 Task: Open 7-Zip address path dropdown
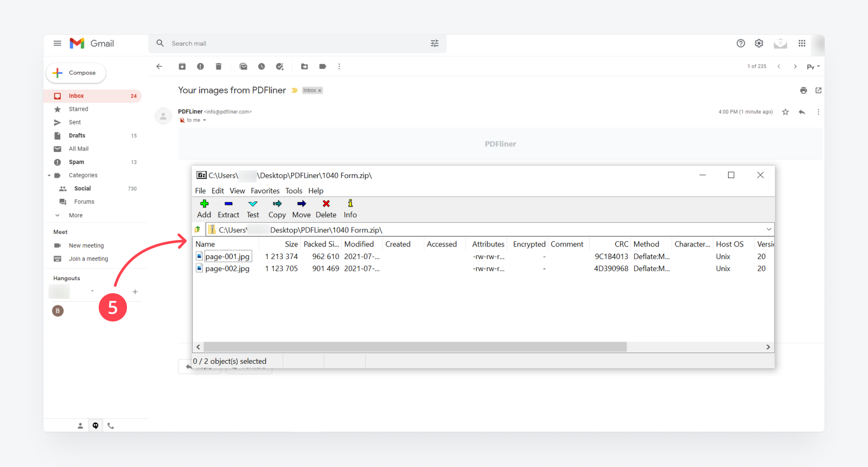[x=769, y=229]
